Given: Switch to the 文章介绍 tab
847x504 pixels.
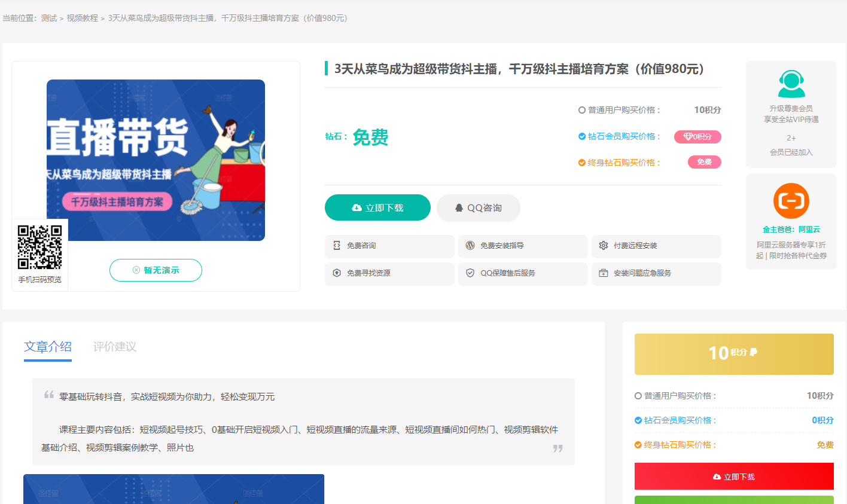Looking at the screenshot, I should 48,347.
